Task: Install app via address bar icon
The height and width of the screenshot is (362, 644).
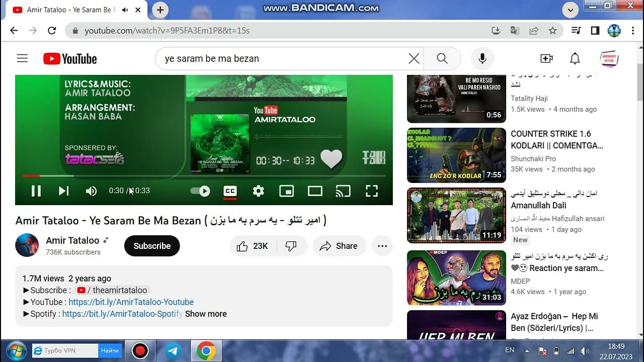Action: pyautogui.click(x=496, y=31)
